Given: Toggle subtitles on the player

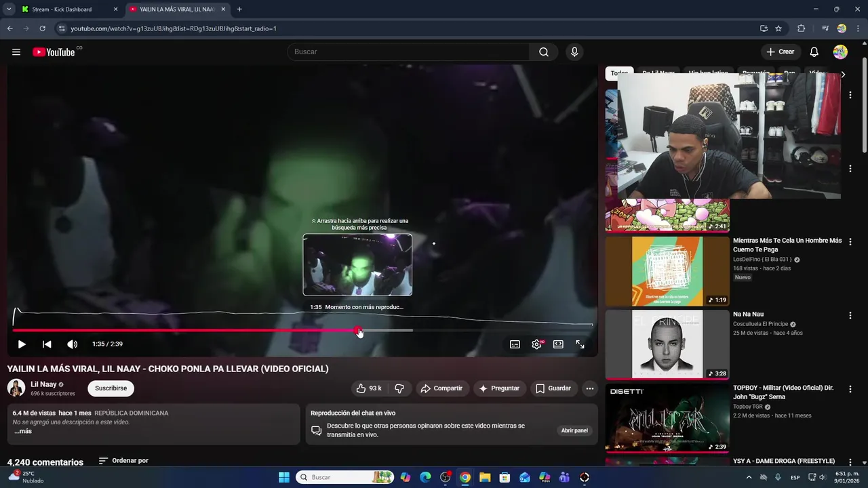Looking at the screenshot, I should pyautogui.click(x=515, y=344).
